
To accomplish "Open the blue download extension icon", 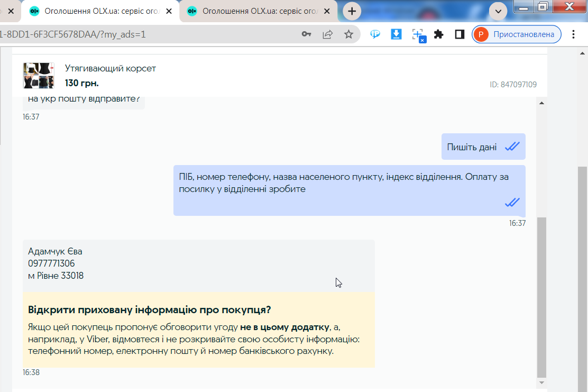I will [x=396, y=34].
